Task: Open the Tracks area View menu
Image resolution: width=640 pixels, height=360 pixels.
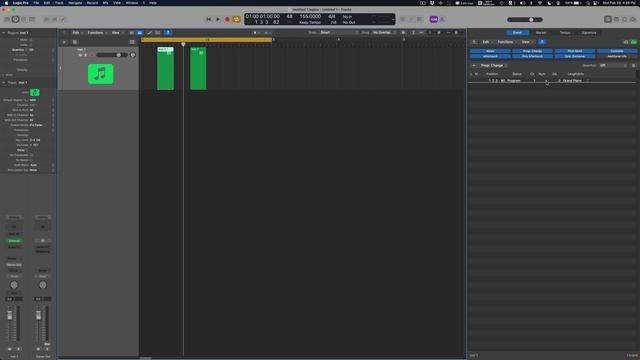Action: pos(117,33)
